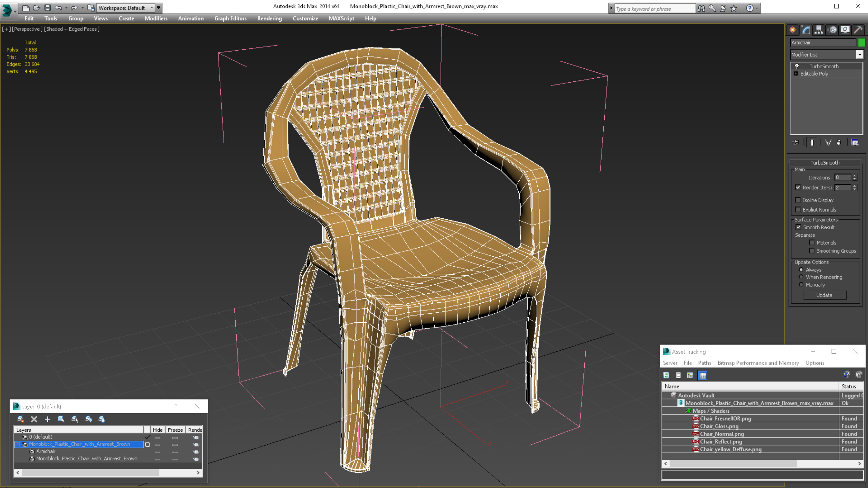Expand the Workspace Default dropdown
The image size is (868, 488).
[x=152, y=8]
